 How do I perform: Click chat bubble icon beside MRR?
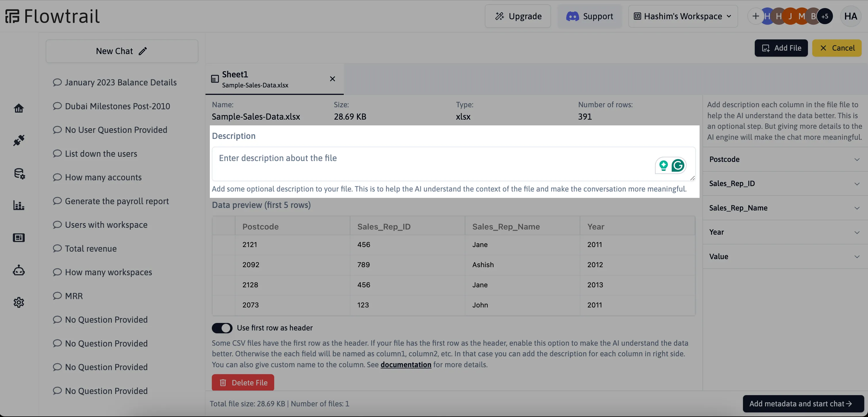57,296
